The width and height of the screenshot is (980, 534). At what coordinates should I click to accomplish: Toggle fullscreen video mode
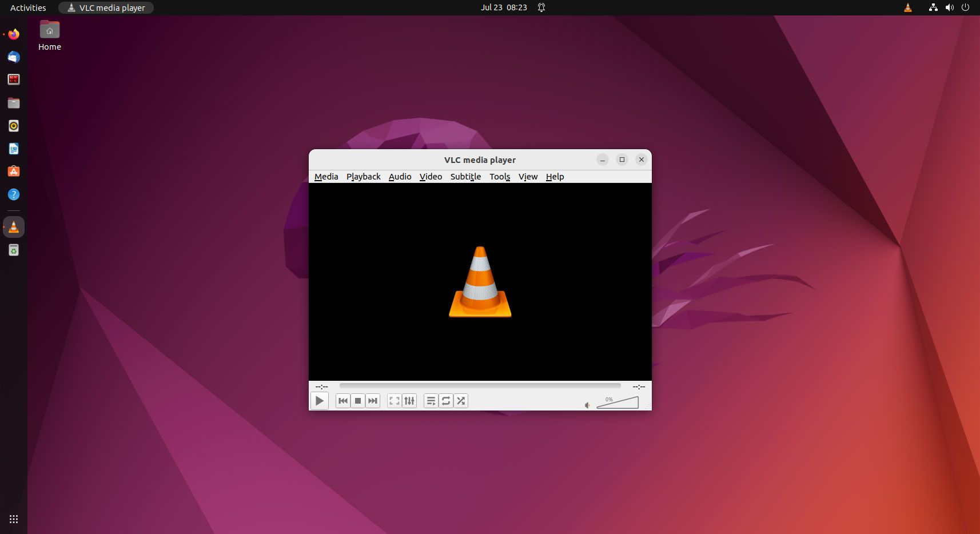(x=395, y=401)
